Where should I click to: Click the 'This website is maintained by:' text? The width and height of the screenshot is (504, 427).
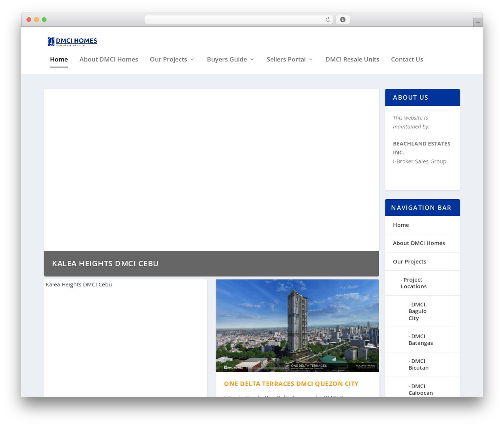[x=411, y=122]
